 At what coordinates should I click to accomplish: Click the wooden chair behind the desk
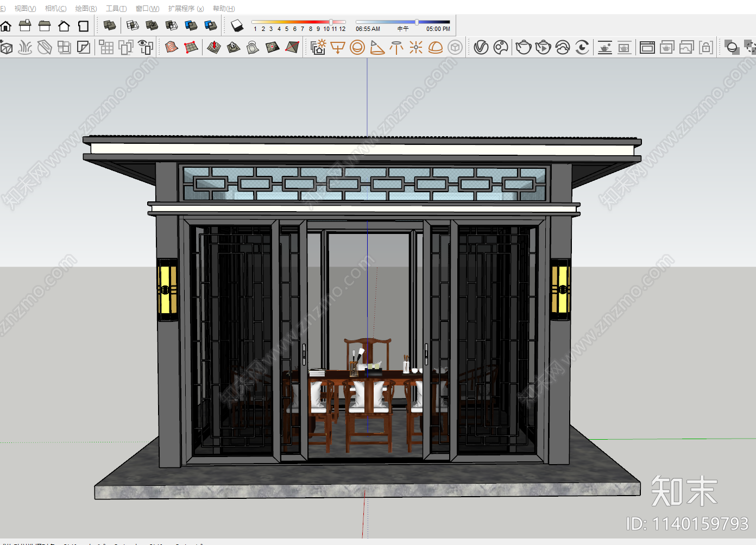[368, 353]
